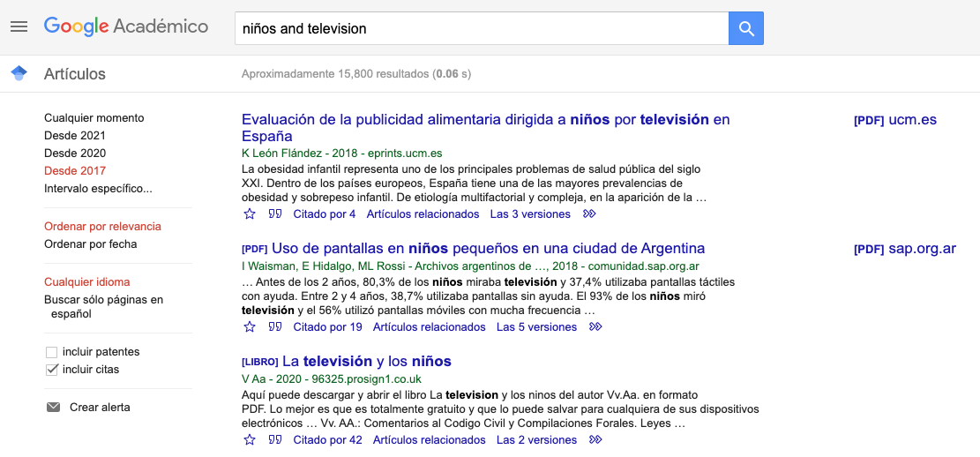Click the search query input field

tap(481, 28)
